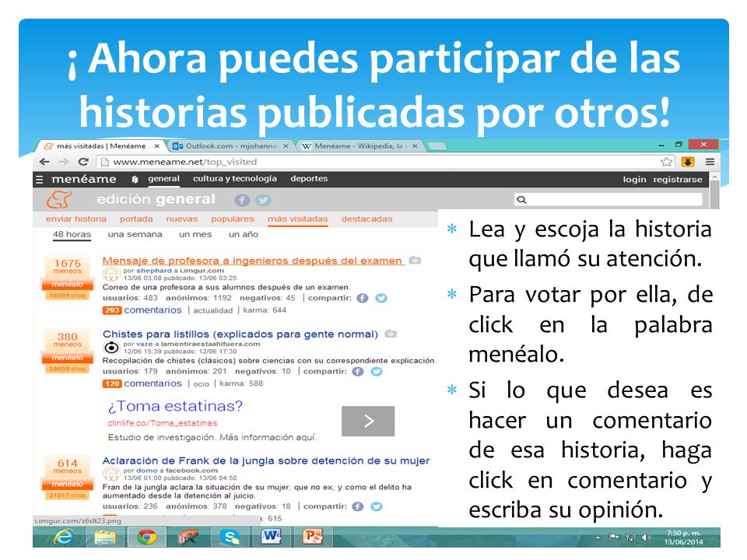Open PowerPoint from the taskbar
The width and height of the screenshot is (747, 560).
(x=313, y=537)
